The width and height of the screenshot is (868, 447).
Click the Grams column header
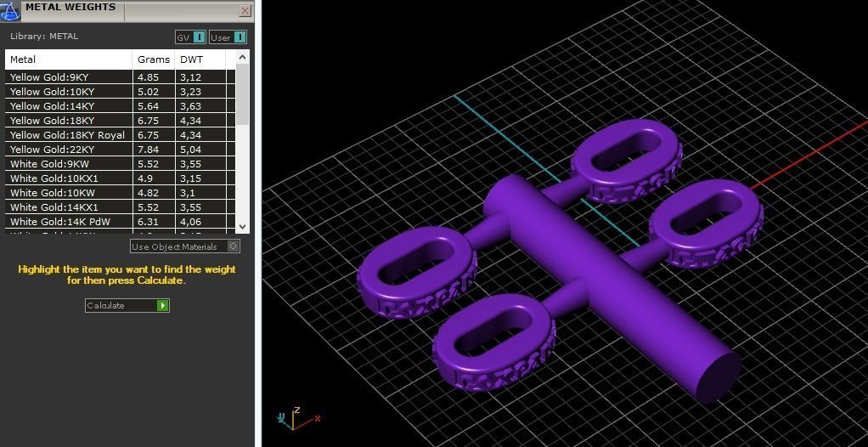pyautogui.click(x=154, y=59)
